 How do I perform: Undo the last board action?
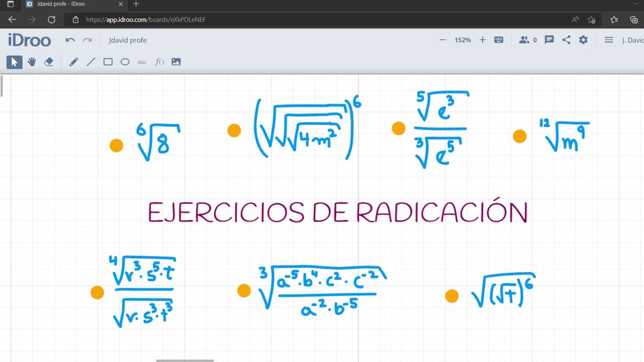pos(70,40)
